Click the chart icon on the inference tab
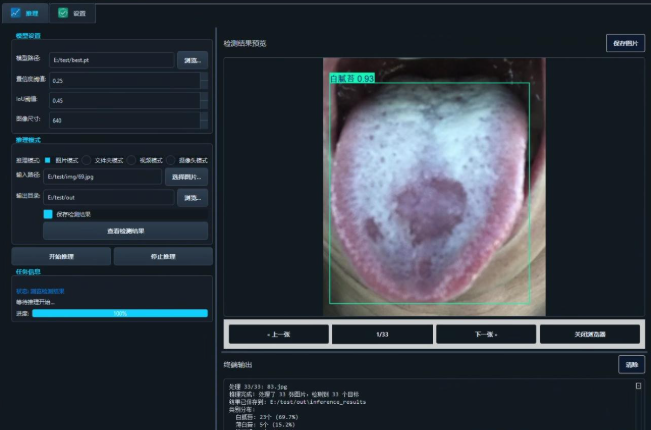Image resolution: width=651 pixels, height=430 pixels. (x=15, y=14)
